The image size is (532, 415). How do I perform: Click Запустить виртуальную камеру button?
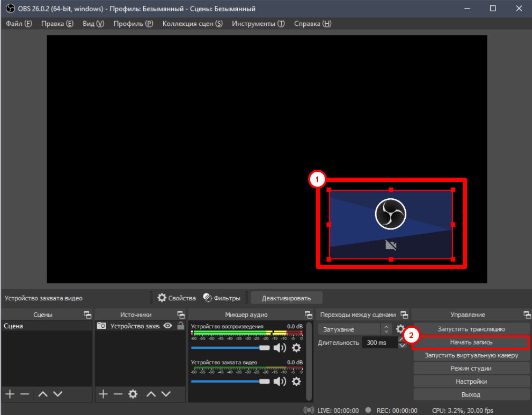(x=471, y=355)
